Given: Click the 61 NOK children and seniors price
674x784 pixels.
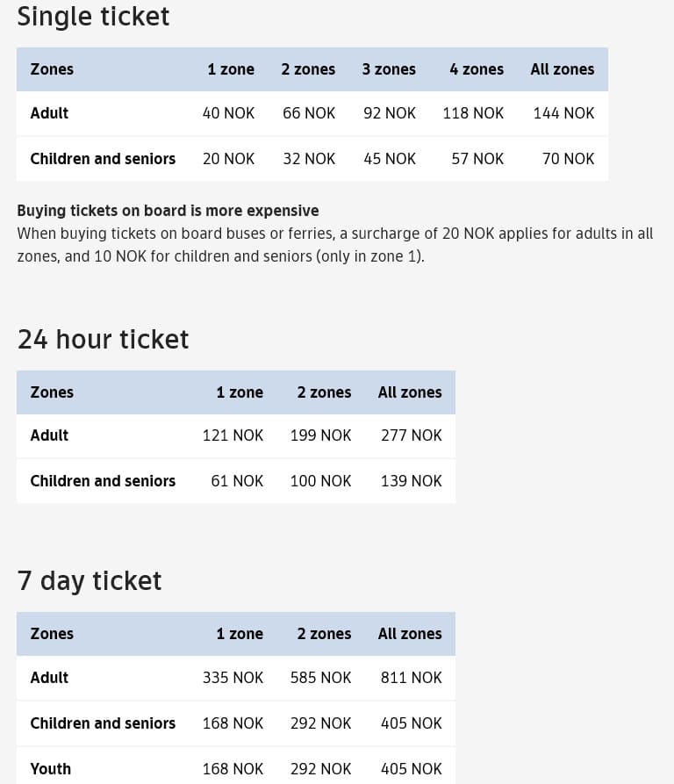Looking at the screenshot, I should (x=237, y=481).
